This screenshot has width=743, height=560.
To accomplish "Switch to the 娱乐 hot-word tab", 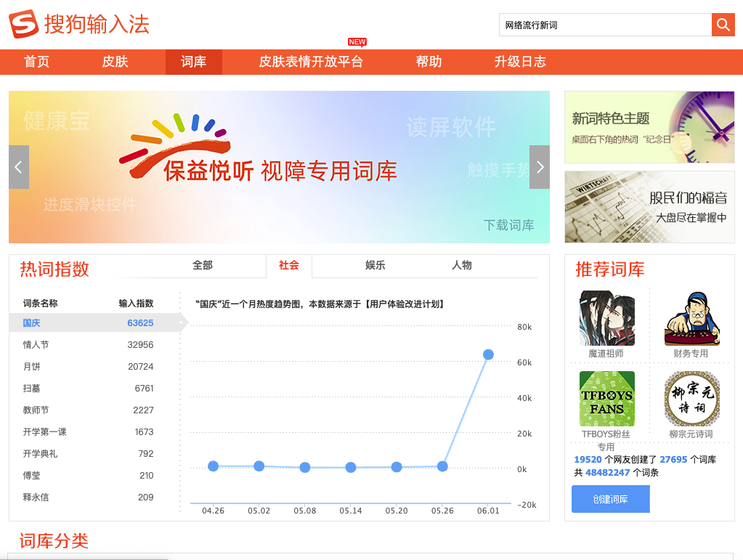I will tap(375, 265).
